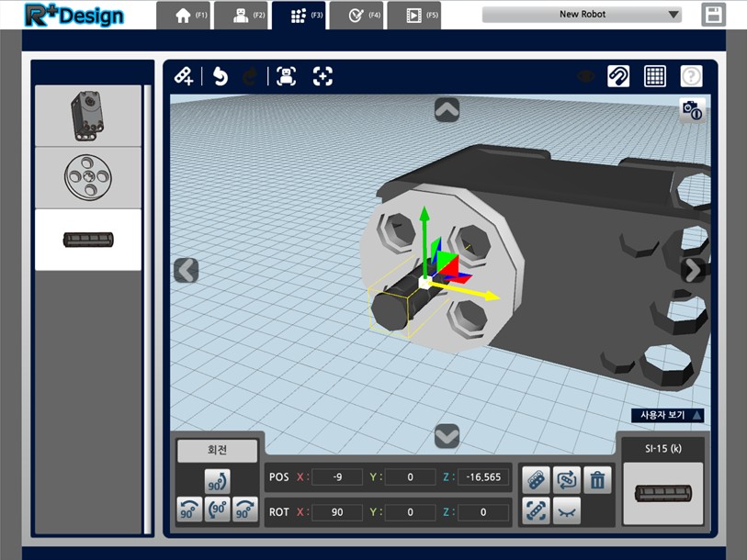Click the down chevron in the viewport

tap(447, 436)
